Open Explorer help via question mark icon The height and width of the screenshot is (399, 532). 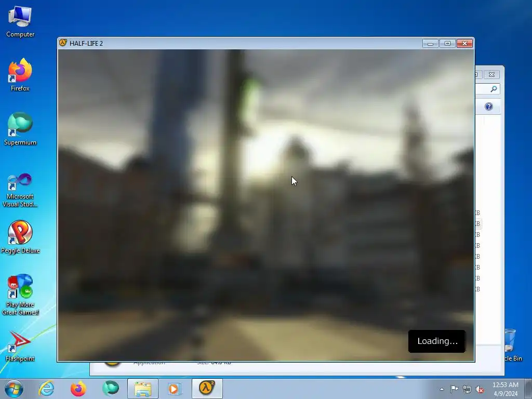click(488, 107)
